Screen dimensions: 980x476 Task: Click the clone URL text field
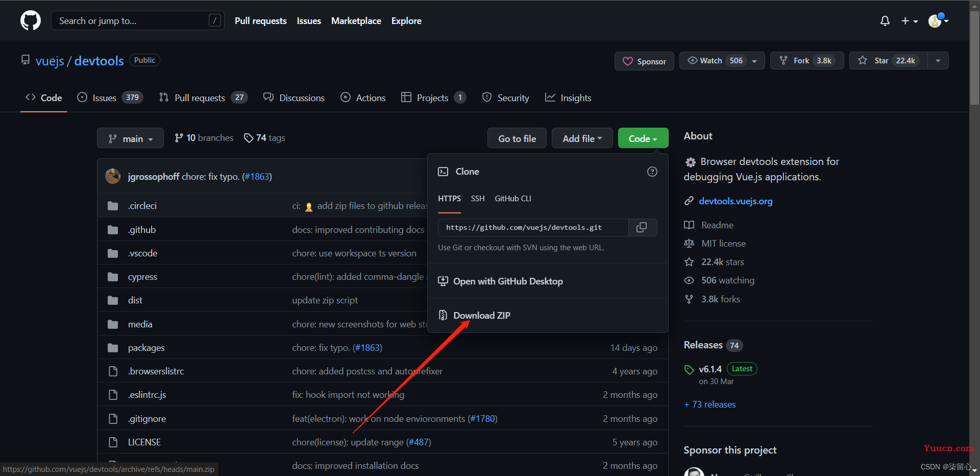533,227
